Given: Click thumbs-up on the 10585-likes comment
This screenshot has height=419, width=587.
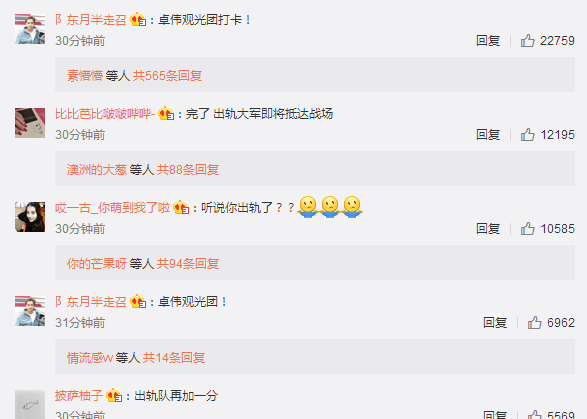Looking at the screenshot, I should 527,228.
